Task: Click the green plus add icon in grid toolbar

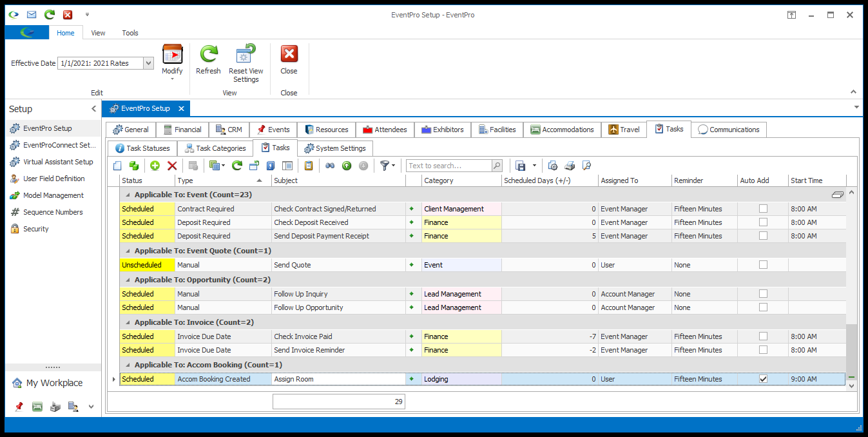Action: coord(155,166)
